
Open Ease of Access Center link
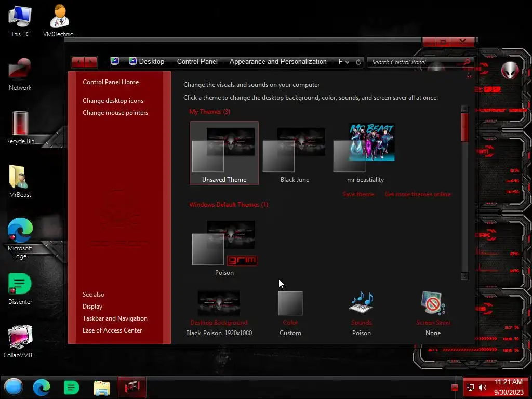click(112, 330)
